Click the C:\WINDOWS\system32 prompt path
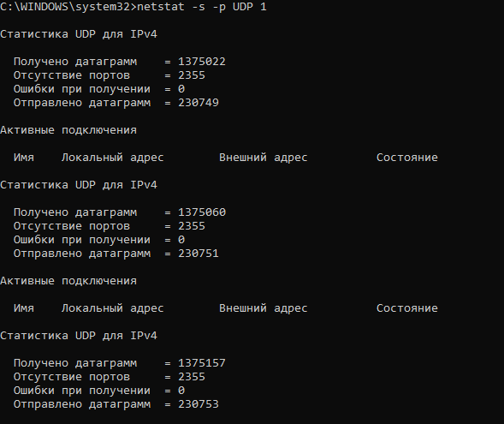The height and width of the screenshot is (424, 504). coord(66,7)
